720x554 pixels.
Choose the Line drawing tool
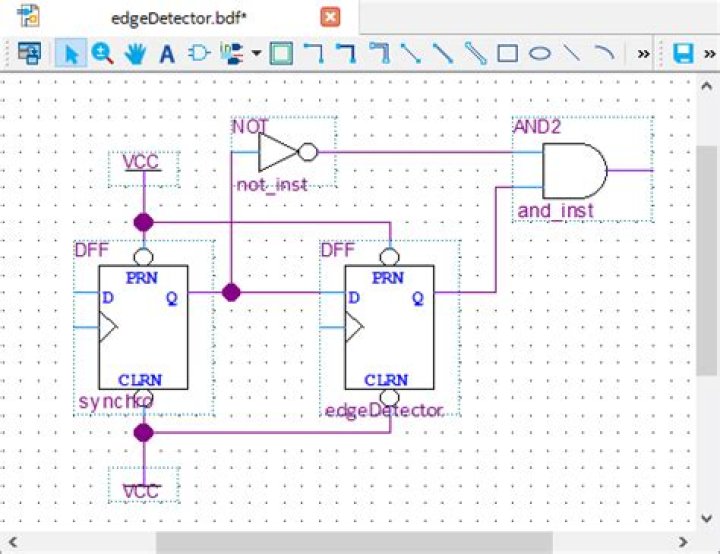point(572,53)
